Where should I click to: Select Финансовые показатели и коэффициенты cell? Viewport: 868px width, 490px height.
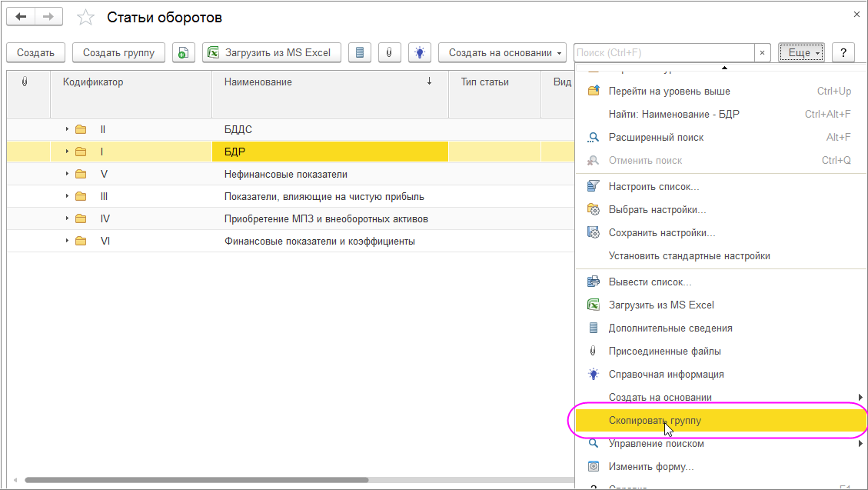coord(330,241)
